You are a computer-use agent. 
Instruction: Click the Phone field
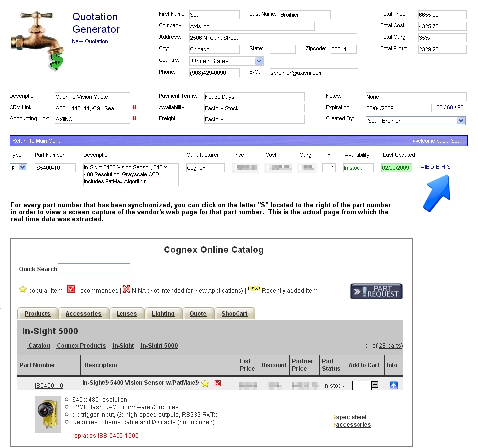pos(214,73)
